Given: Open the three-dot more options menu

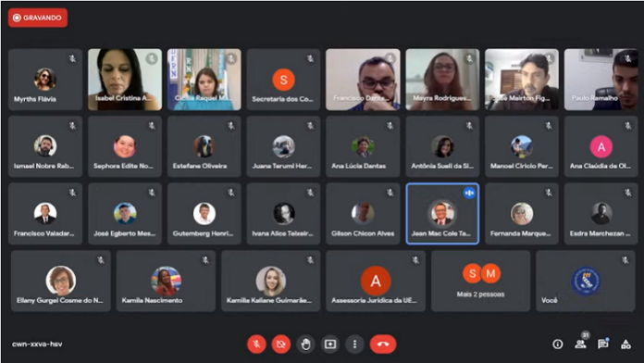Looking at the screenshot, I should click(x=355, y=344).
